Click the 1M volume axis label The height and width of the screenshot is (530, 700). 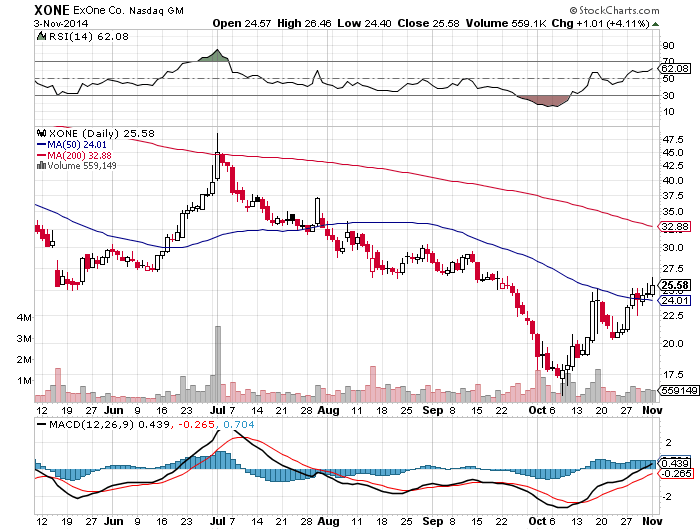click(x=24, y=380)
